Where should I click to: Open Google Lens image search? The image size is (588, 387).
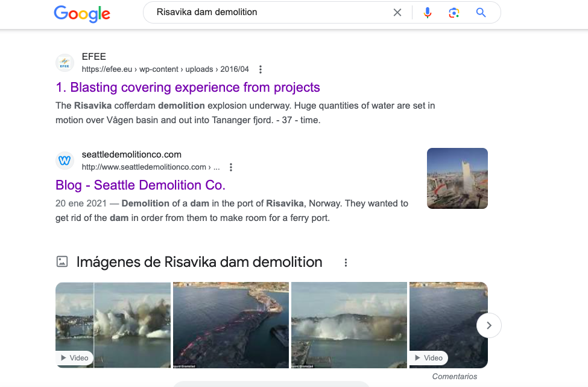point(454,13)
